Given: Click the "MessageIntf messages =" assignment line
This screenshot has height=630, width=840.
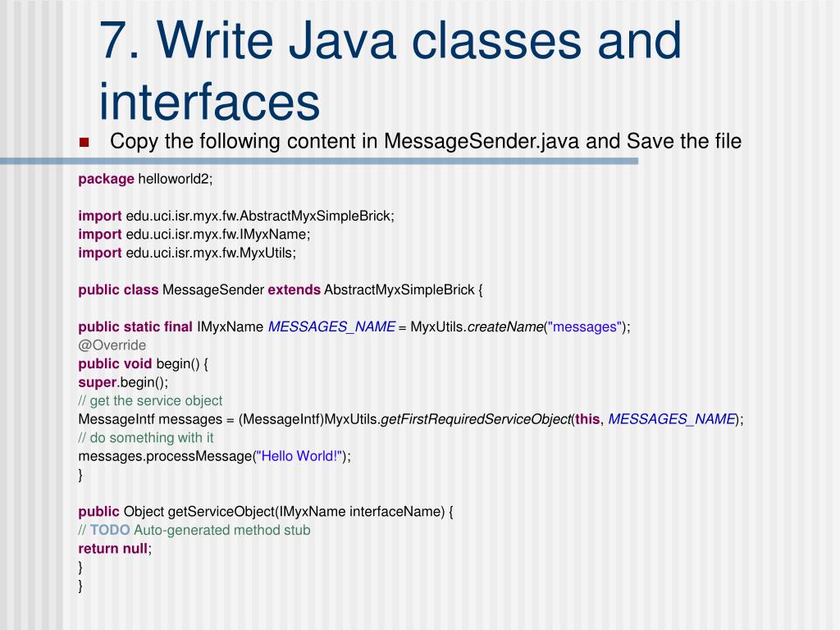Looking at the screenshot, I should [x=411, y=419].
